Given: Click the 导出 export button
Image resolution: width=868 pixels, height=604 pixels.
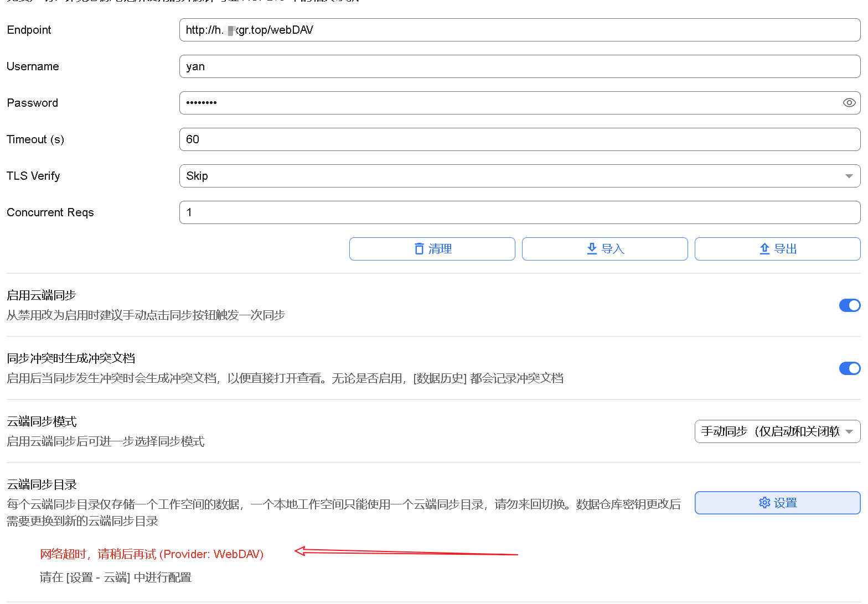Looking at the screenshot, I should [x=778, y=249].
